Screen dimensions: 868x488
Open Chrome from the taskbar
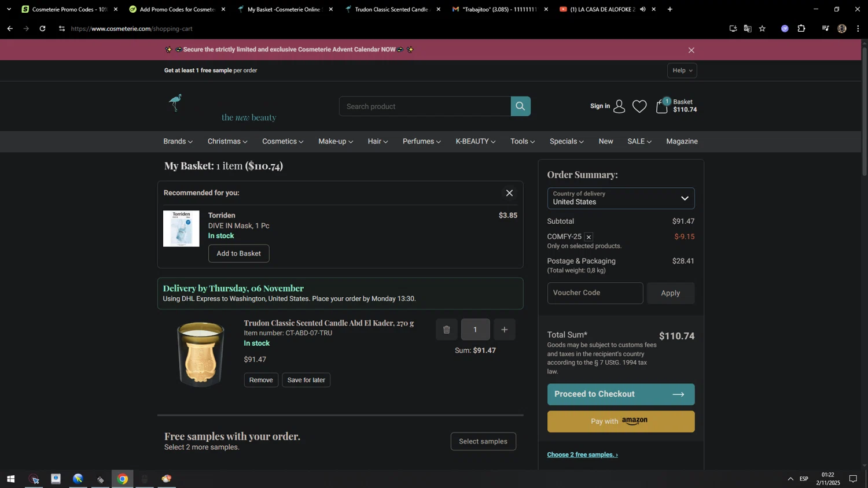[123, 479]
